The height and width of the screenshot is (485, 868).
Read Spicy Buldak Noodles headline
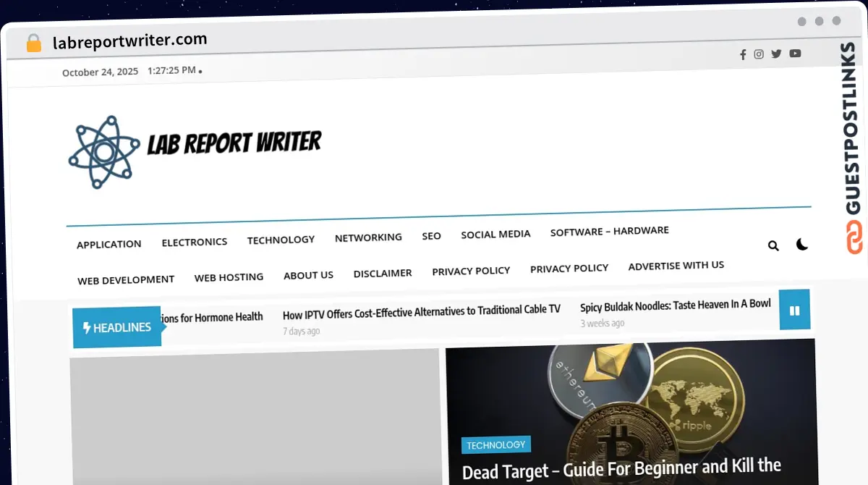click(x=675, y=305)
